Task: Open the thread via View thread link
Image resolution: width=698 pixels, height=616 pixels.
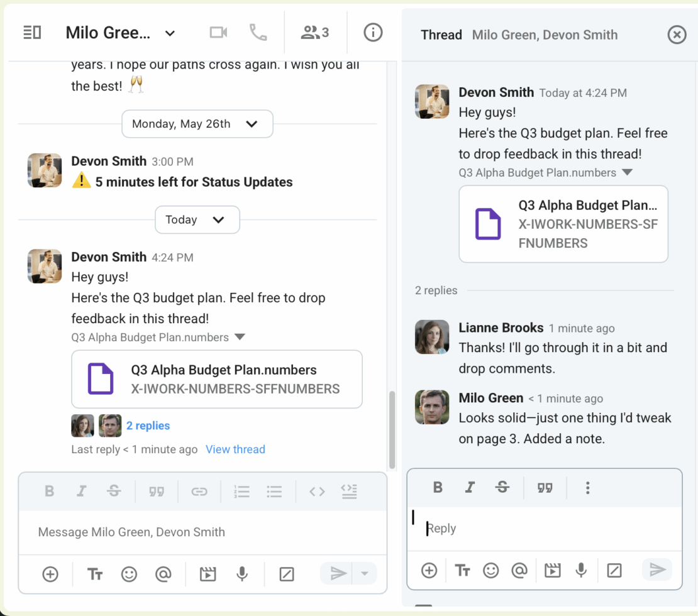Action: pyautogui.click(x=235, y=449)
